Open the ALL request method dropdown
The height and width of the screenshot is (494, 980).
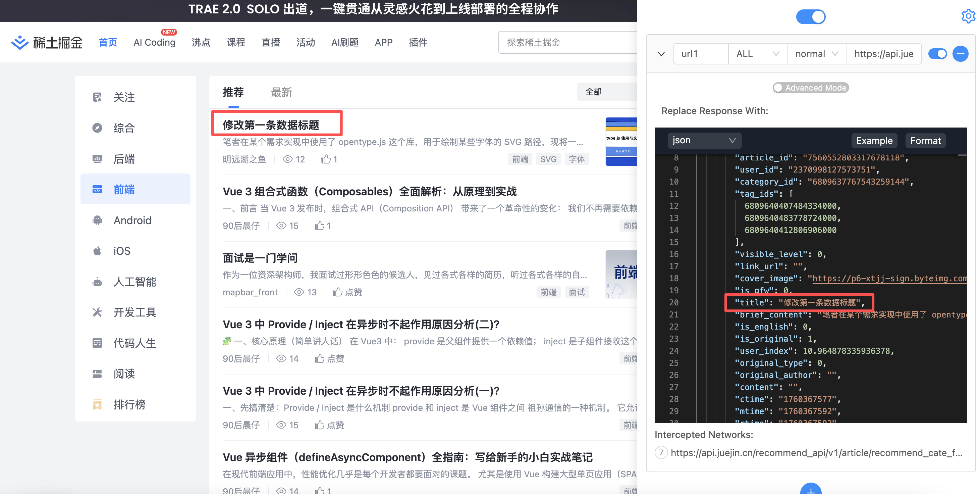pyautogui.click(x=757, y=54)
